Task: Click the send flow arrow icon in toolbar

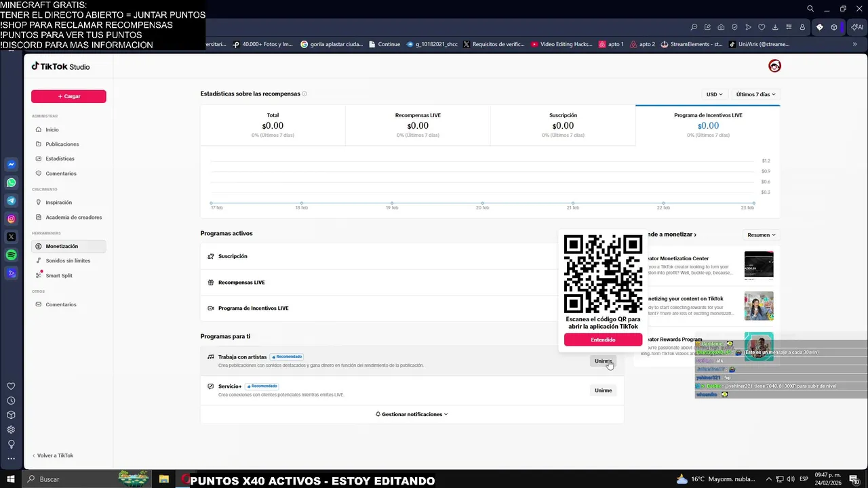Action: 748,27
